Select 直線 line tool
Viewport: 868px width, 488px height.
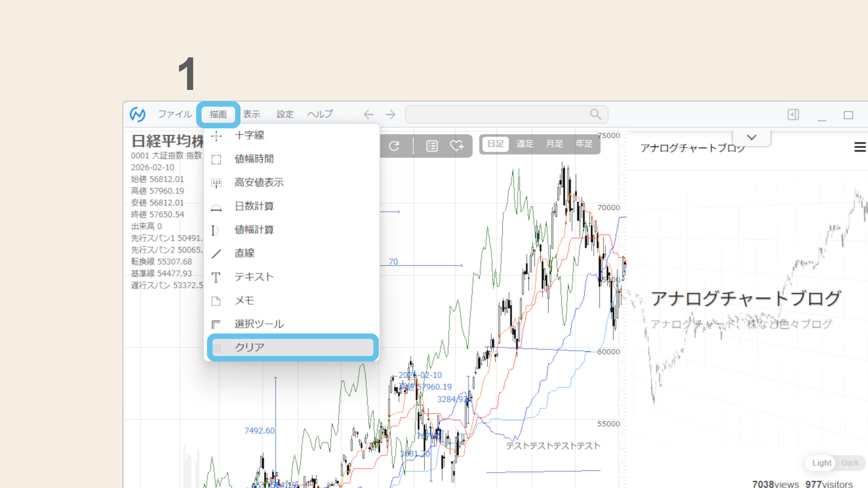tap(292, 253)
